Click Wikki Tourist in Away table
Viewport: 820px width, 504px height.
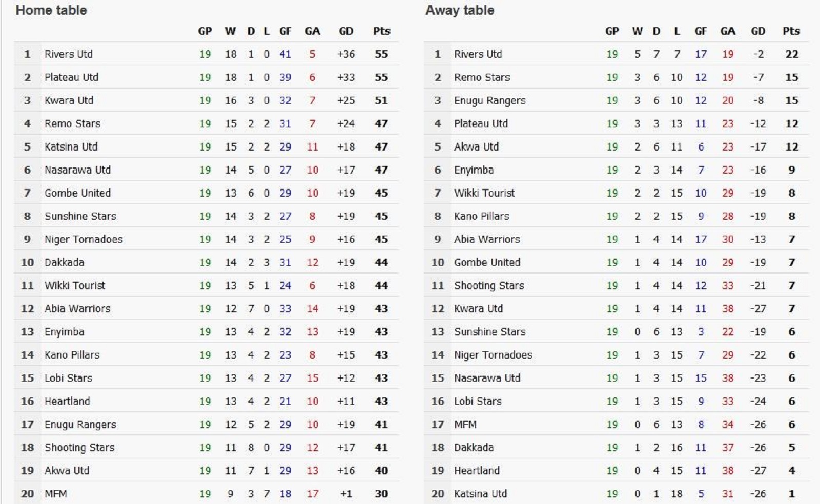(484, 193)
